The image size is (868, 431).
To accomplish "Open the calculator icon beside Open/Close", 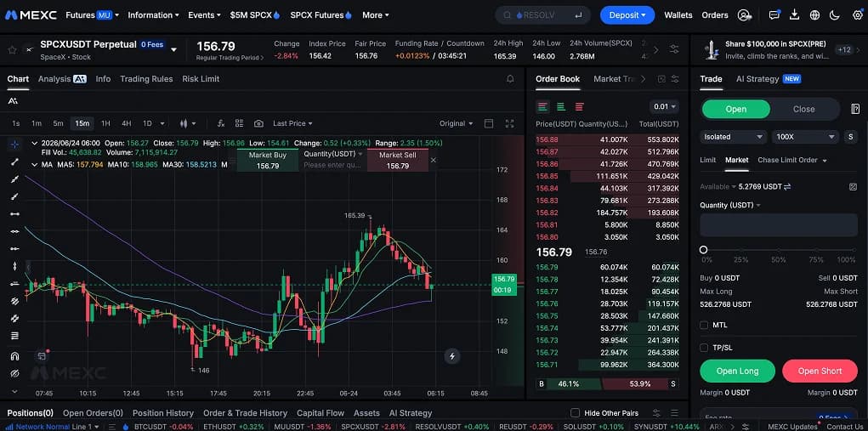I will (854, 109).
